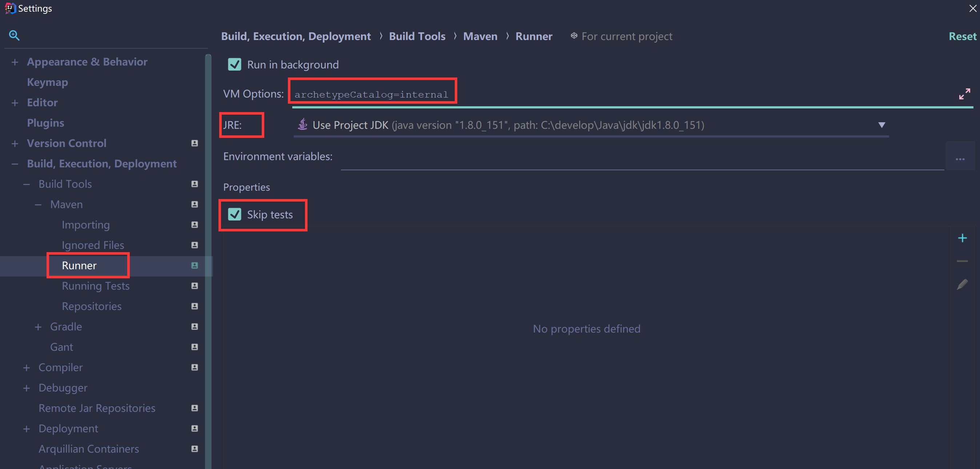Image resolution: width=980 pixels, height=469 pixels.
Task: Click Build, Execution, Deployment breadcrumb
Action: pos(296,36)
